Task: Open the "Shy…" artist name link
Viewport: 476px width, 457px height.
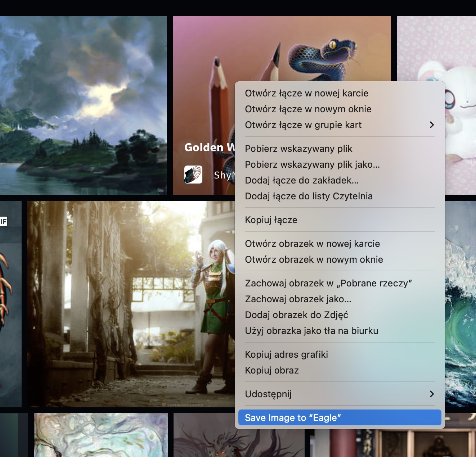Action: pyautogui.click(x=224, y=175)
